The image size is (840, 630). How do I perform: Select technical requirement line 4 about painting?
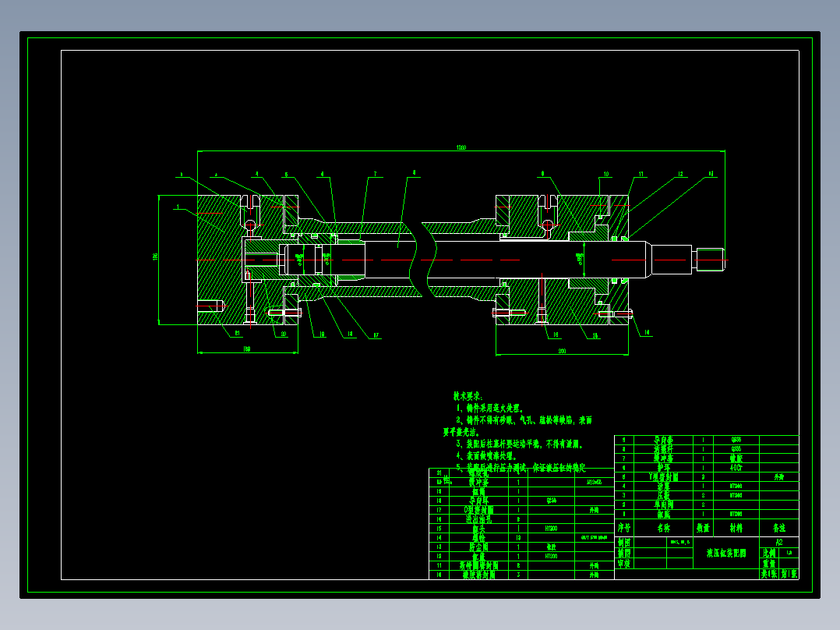[486, 456]
